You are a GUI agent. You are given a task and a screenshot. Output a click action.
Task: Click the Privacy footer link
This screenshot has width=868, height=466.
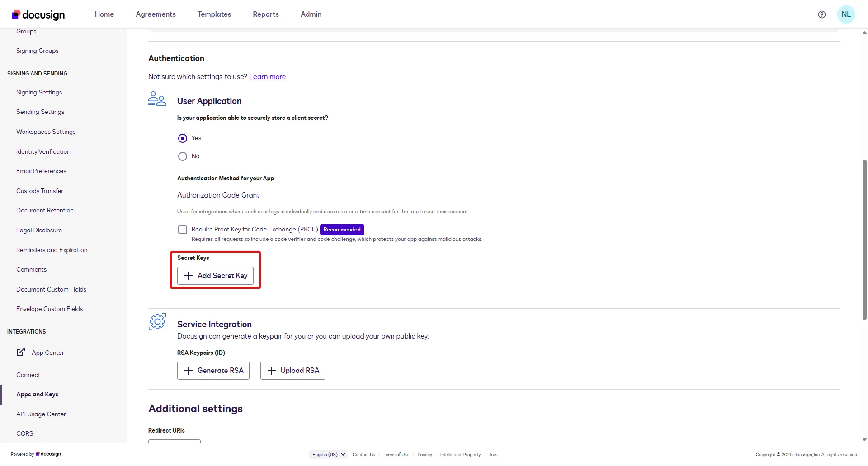point(425,455)
